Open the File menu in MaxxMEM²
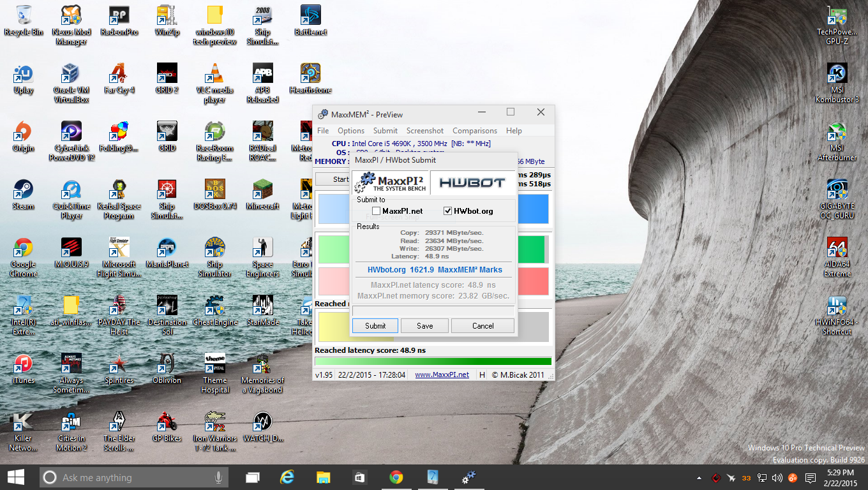This screenshot has height=490, width=868. tap(323, 131)
